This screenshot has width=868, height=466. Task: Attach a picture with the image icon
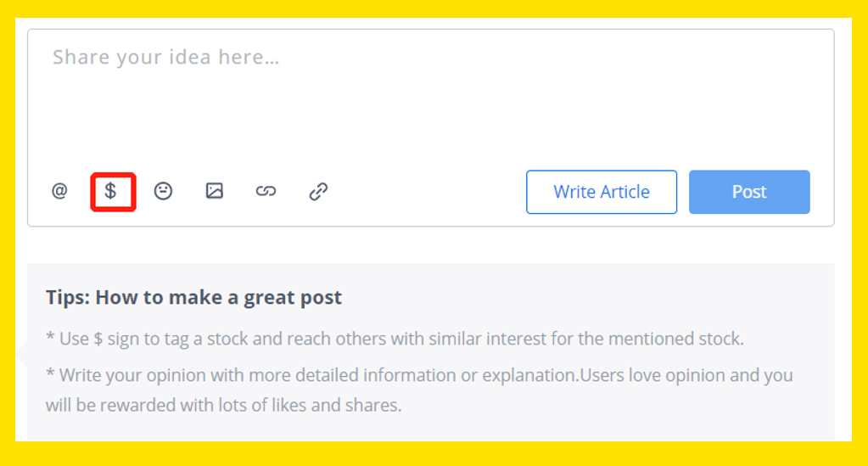click(214, 191)
